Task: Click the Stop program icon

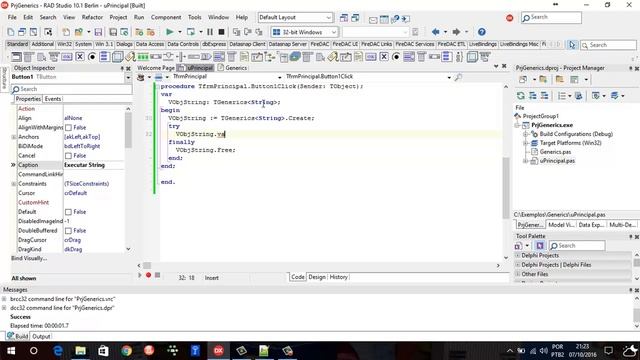Action: pos(221,32)
